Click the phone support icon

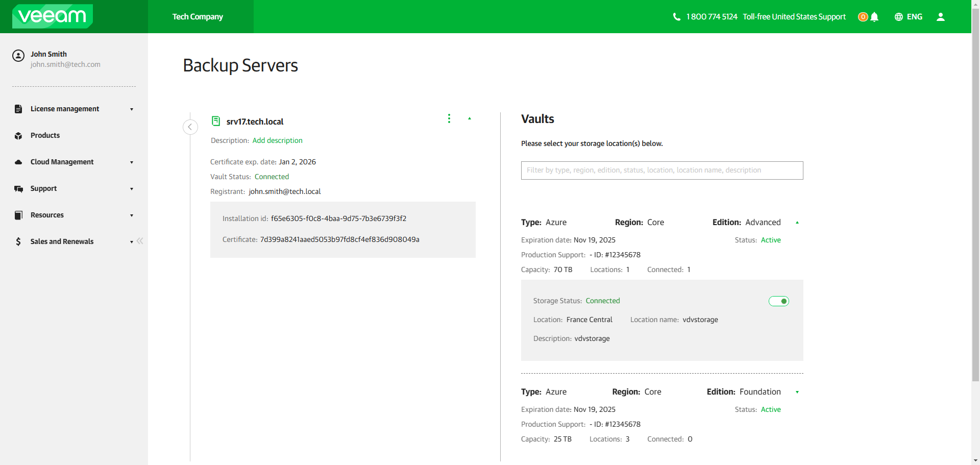pos(677,17)
